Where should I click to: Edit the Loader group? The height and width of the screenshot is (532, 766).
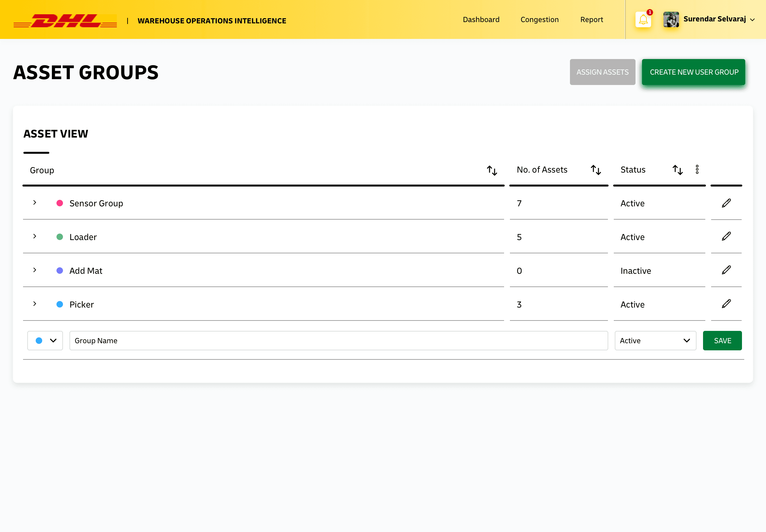pos(726,236)
